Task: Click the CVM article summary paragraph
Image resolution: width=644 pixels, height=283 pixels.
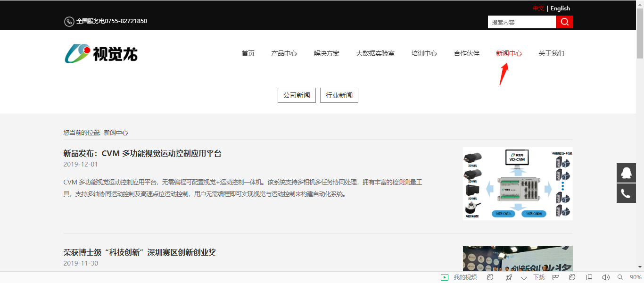Action: click(243, 188)
